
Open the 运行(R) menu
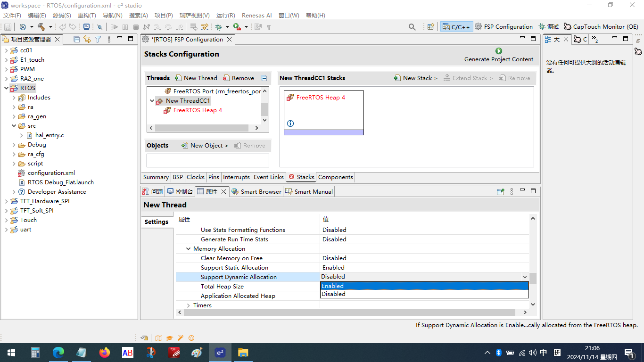[x=226, y=16]
